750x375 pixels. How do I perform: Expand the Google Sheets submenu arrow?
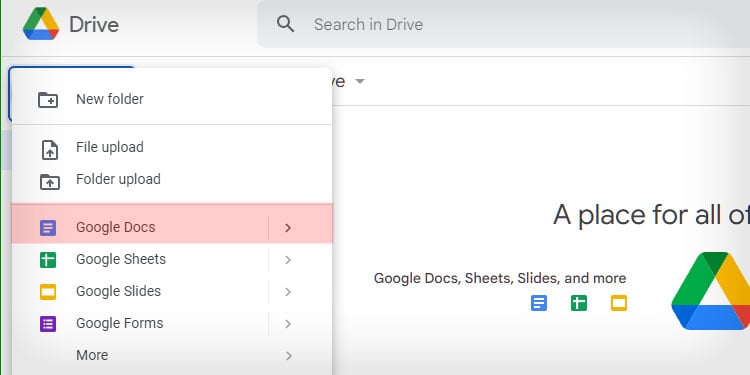pos(287,260)
